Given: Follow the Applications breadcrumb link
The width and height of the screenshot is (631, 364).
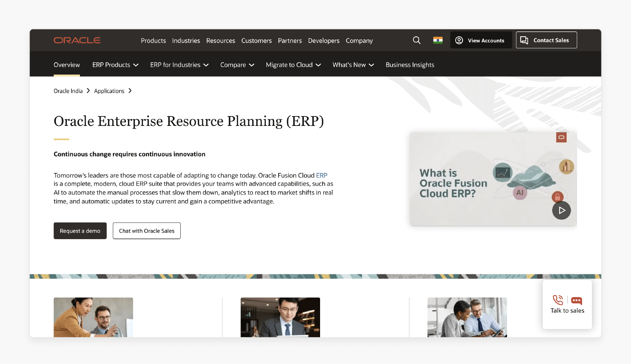Looking at the screenshot, I should [109, 91].
